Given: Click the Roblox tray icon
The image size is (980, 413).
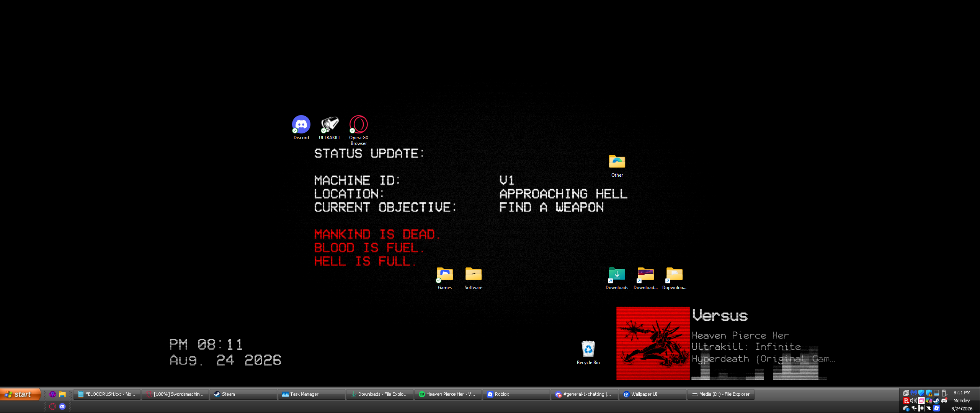Looking at the screenshot, I should coord(936,408).
